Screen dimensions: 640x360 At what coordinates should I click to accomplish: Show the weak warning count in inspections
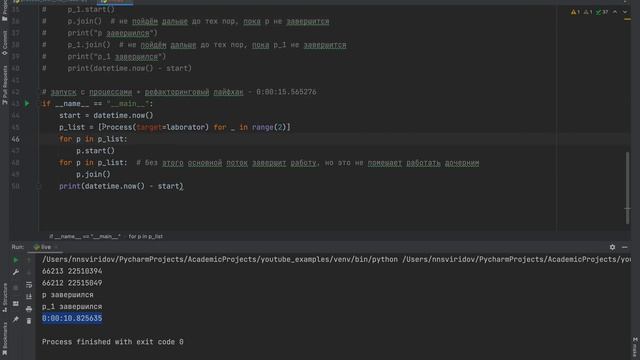click(x=588, y=12)
